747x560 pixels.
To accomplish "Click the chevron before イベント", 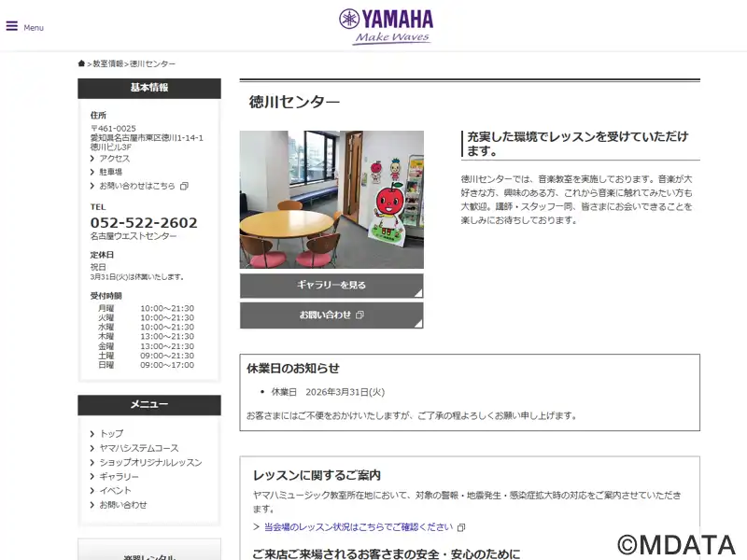I will [92, 491].
